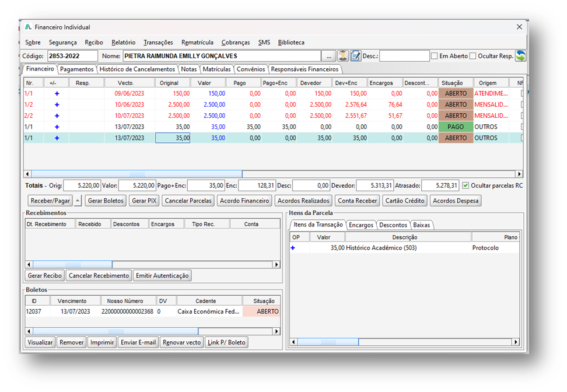This screenshot has width=567, height=392.
Task: Toggle the Ocultar Resp. checkbox
Action: [x=473, y=56]
